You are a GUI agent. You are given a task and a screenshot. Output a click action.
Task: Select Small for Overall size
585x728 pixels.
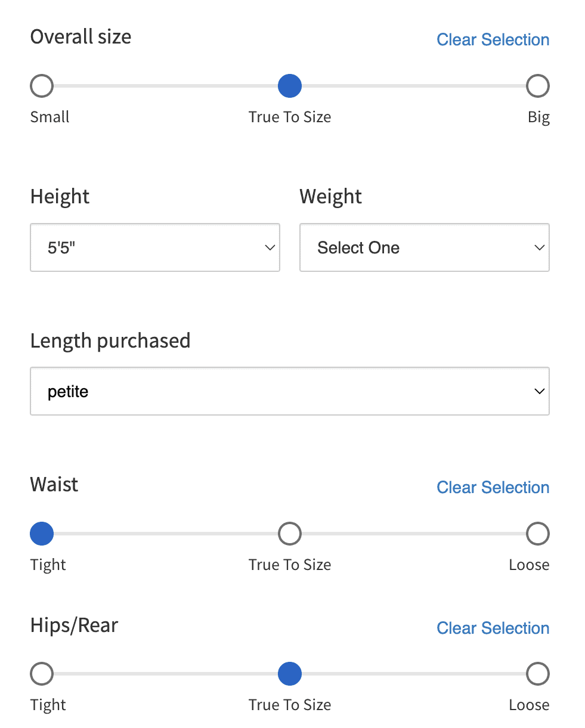pyautogui.click(x=42, y=86)
